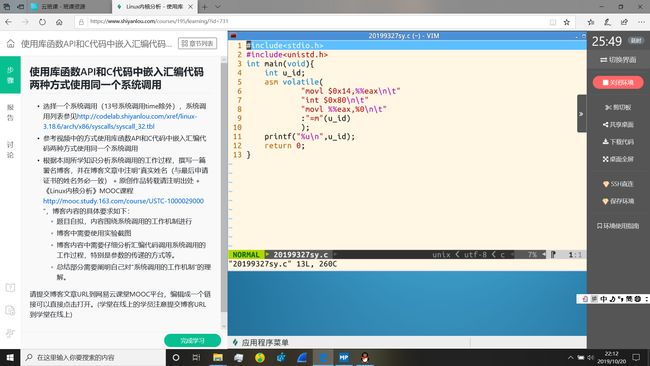Click 保存环境 save environment option
This screenshot has width=650, height=366.
tap(618, 201)
